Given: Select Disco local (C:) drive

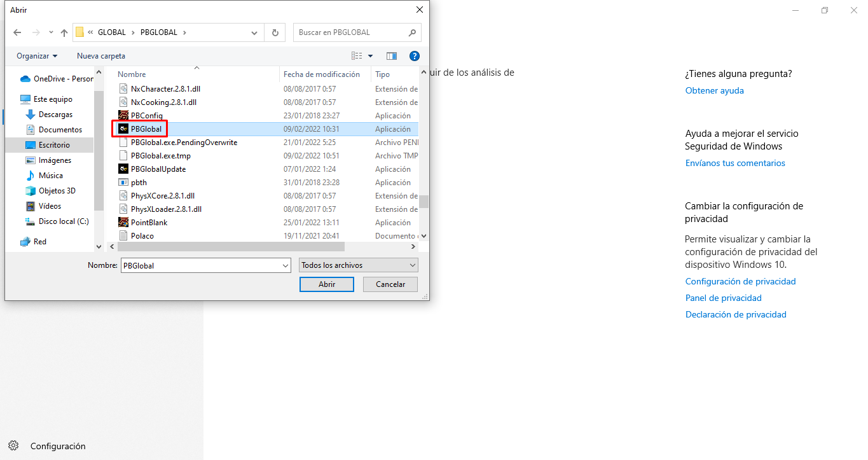Looking at the screenshot, I should [x=57, y=221].
